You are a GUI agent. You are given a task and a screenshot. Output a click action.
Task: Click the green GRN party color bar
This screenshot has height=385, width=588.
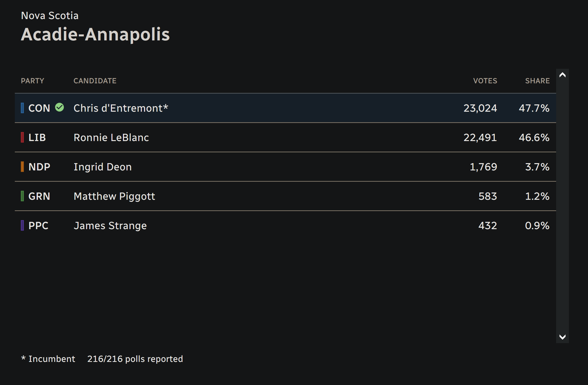point(22,196)
